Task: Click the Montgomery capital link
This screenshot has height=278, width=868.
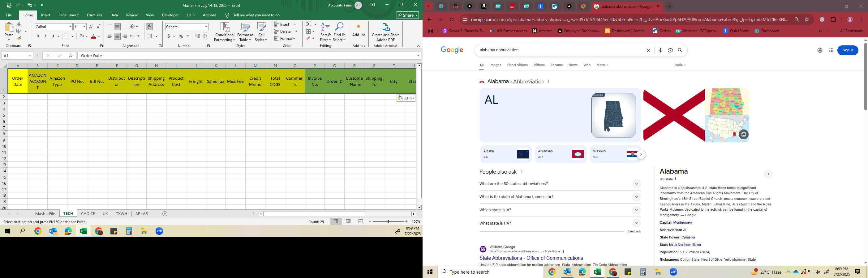Action: pos(683,222)
